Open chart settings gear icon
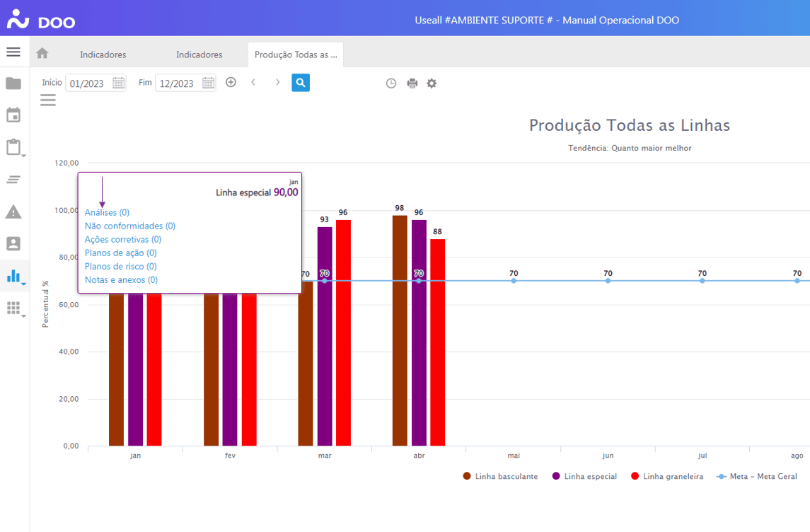810x532 pixels. (x=432, y=83)
